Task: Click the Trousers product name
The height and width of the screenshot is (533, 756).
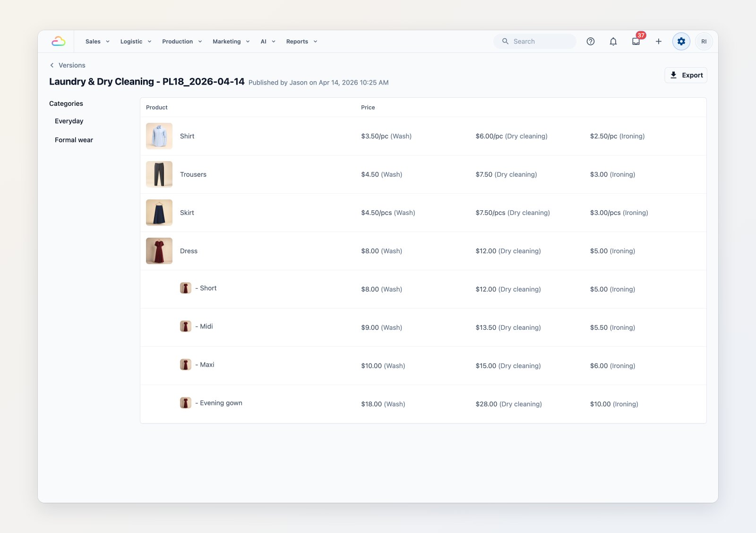Action: point(193,174)
